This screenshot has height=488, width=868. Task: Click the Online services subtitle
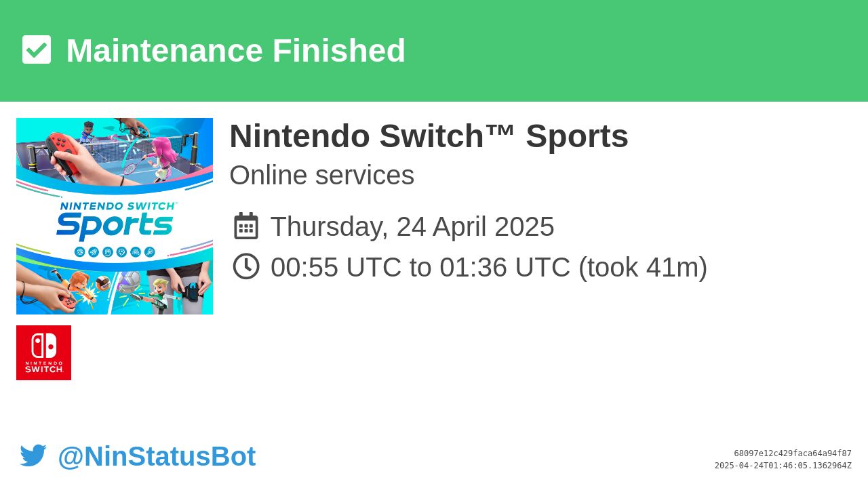point(321,175)
